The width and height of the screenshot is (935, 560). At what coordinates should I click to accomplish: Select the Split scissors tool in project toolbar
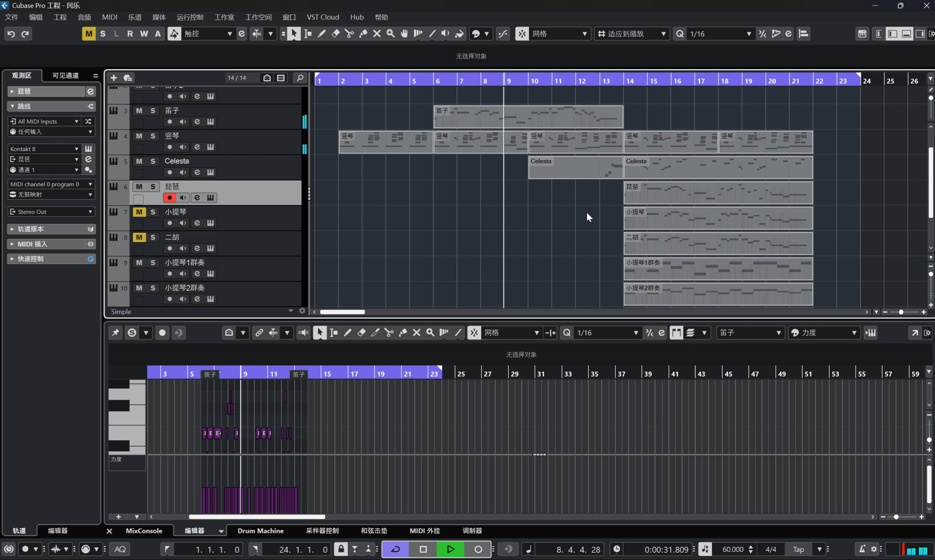(x=350, y=34)
